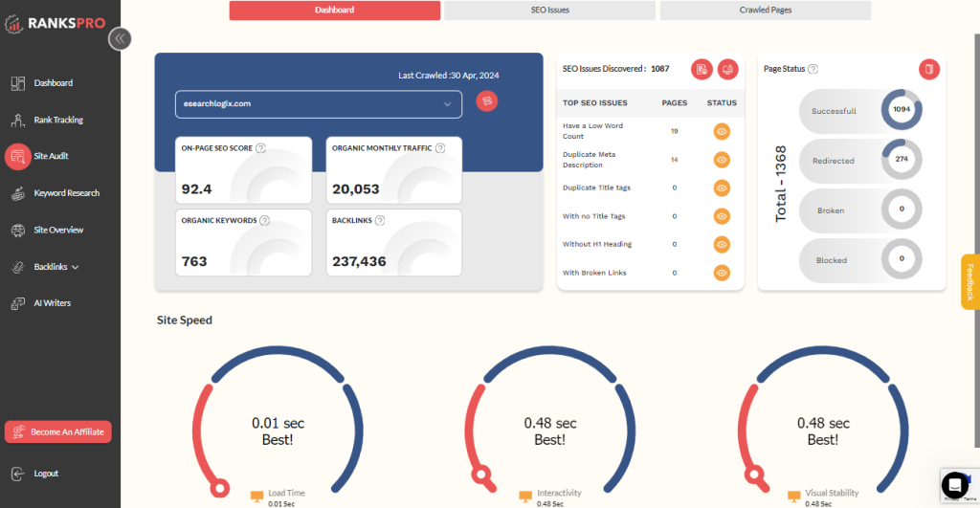Open AI Writers section
The width and height of the screenshot is (980, 508).
[52, 303]
